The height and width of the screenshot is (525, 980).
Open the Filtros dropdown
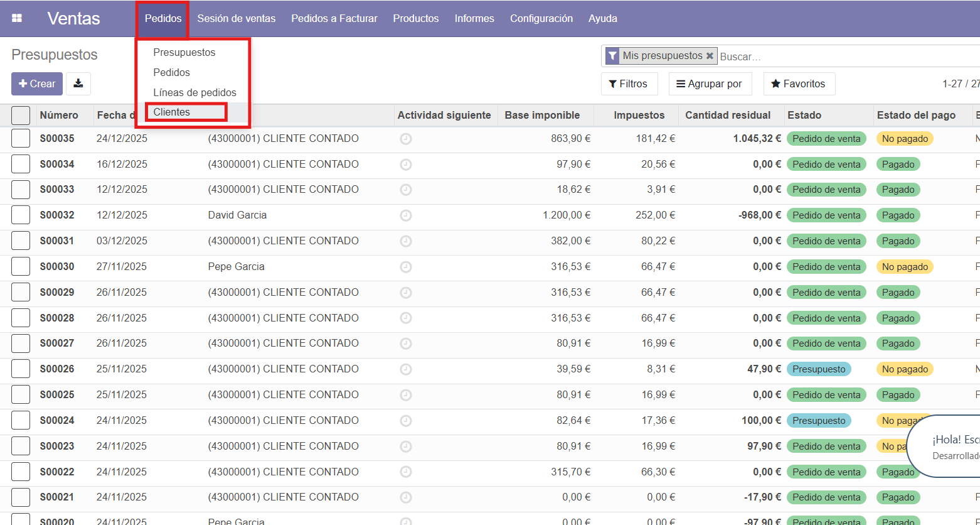[x=629, y=84]
